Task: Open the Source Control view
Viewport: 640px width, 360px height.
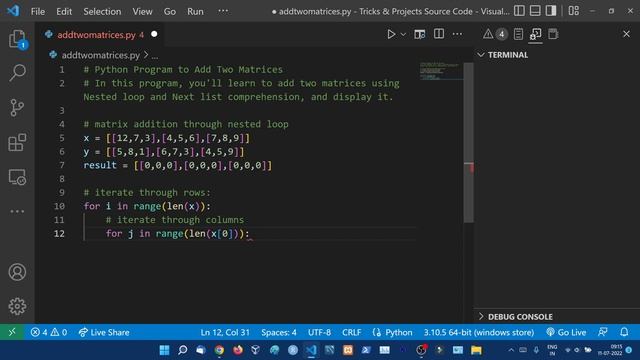Action: coord(17,108)
